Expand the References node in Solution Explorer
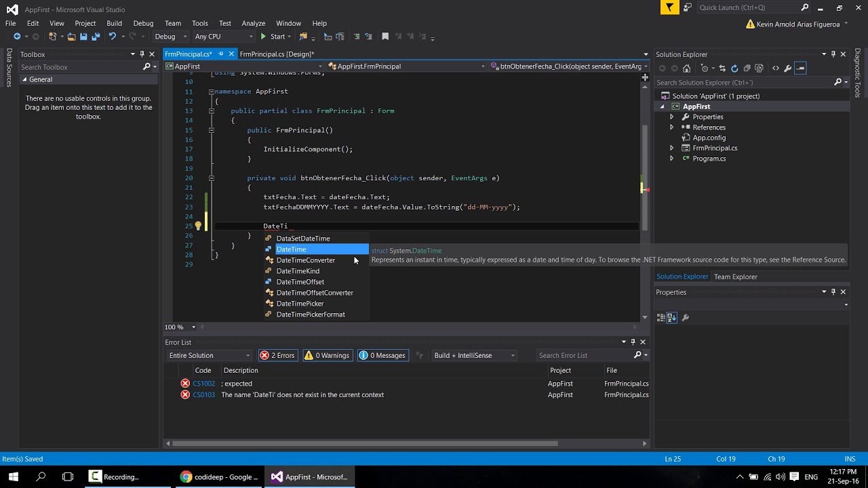Image resolution: width=868 pixels, height=488 pixels. [671, 127]
